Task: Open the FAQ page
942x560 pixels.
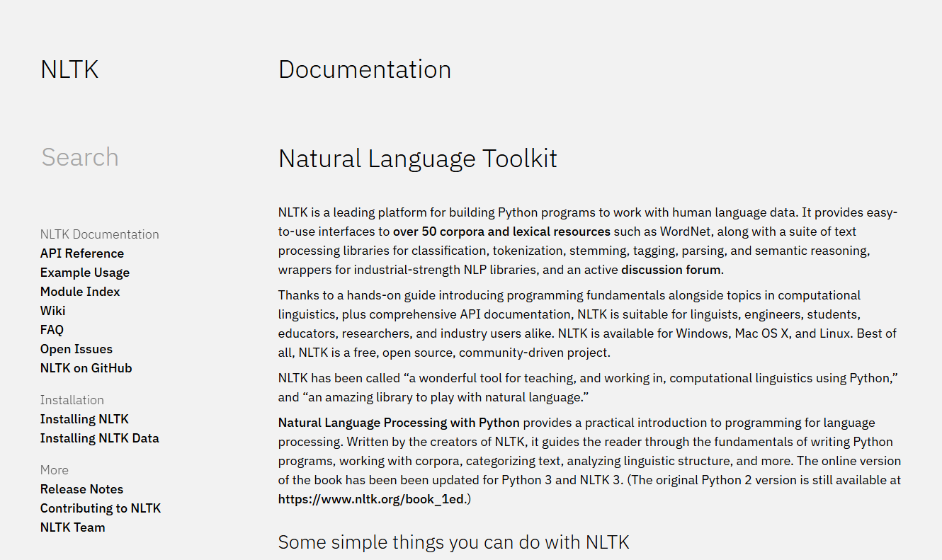Action: click(52, 330)
